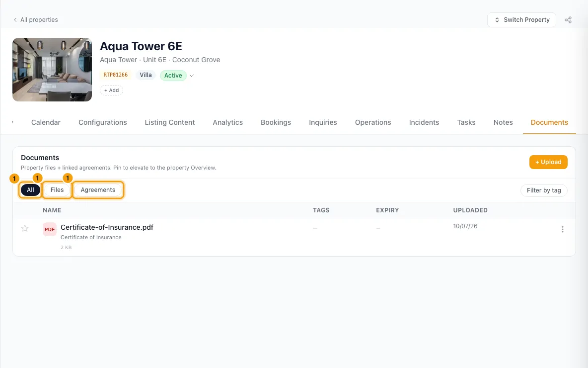This screenshot has width=588, height=368.
Task: Upload a new document
Action: pos(548,162)
